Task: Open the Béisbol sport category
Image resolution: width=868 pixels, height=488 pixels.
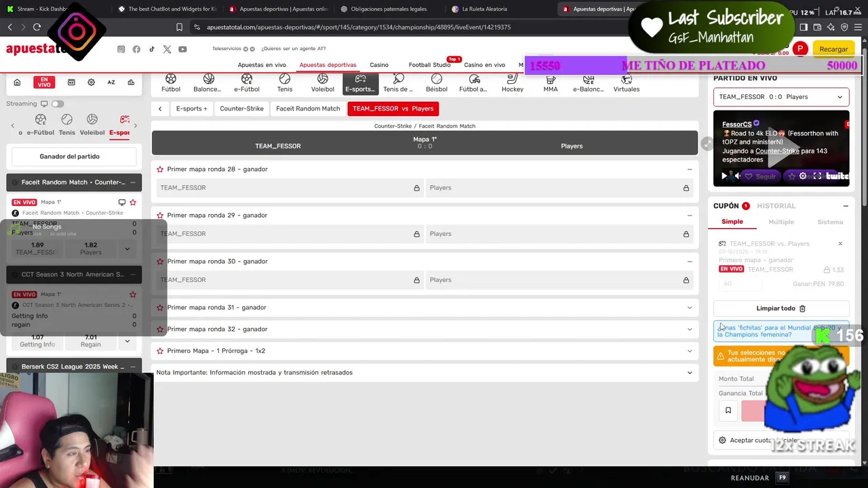Action: (x=437, y=83)
